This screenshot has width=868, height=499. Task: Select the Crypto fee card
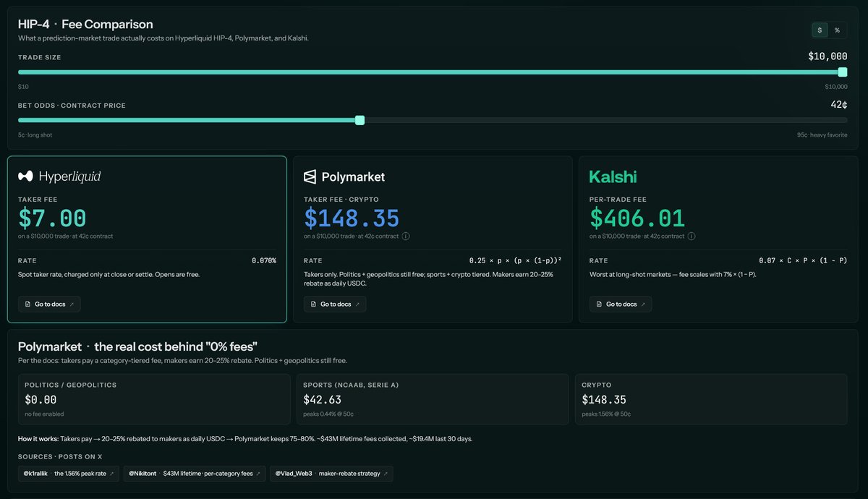[x=710, y=398]
